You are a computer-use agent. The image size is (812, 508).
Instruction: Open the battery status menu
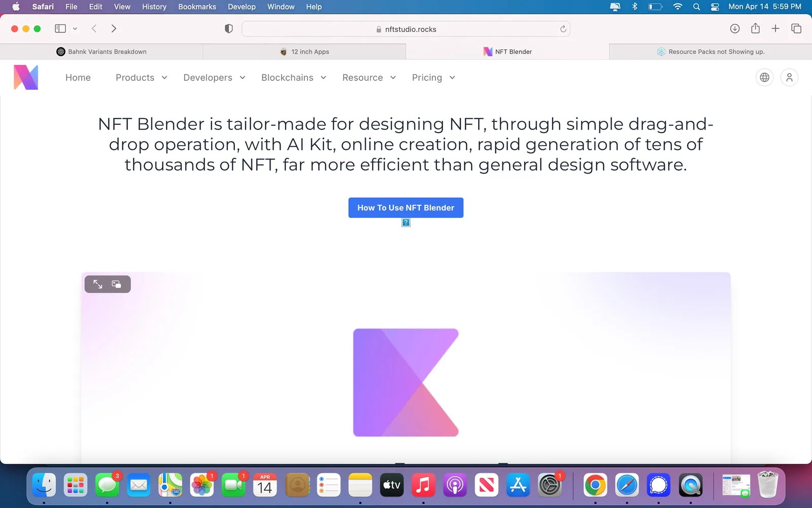pos(656,7)
